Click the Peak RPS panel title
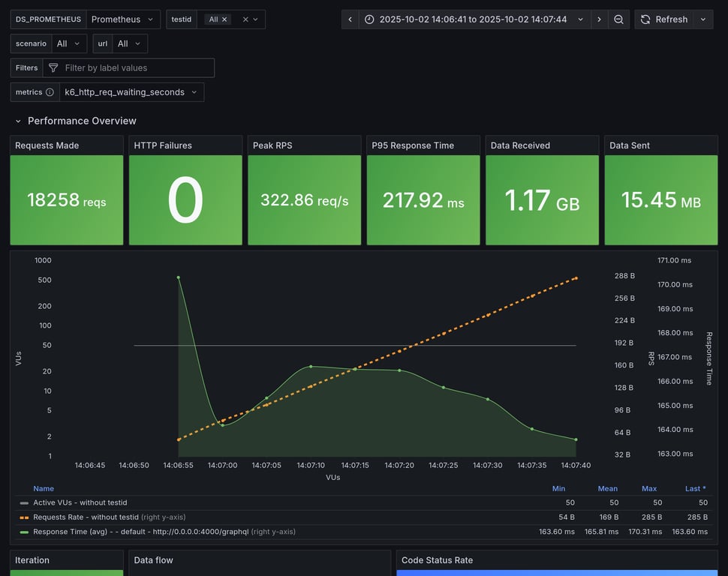This screenshot has width=728, height=576. pos(272,145)
